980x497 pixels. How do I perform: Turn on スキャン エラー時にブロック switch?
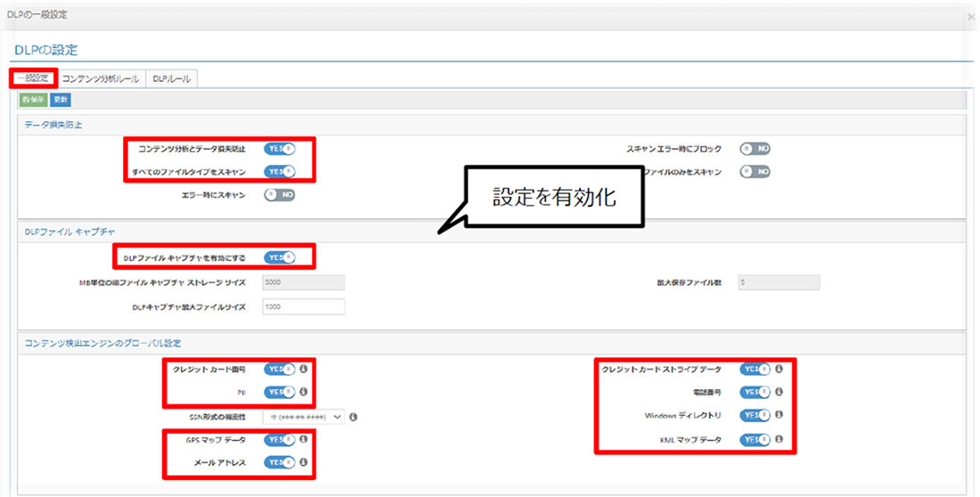pos(755,149)
